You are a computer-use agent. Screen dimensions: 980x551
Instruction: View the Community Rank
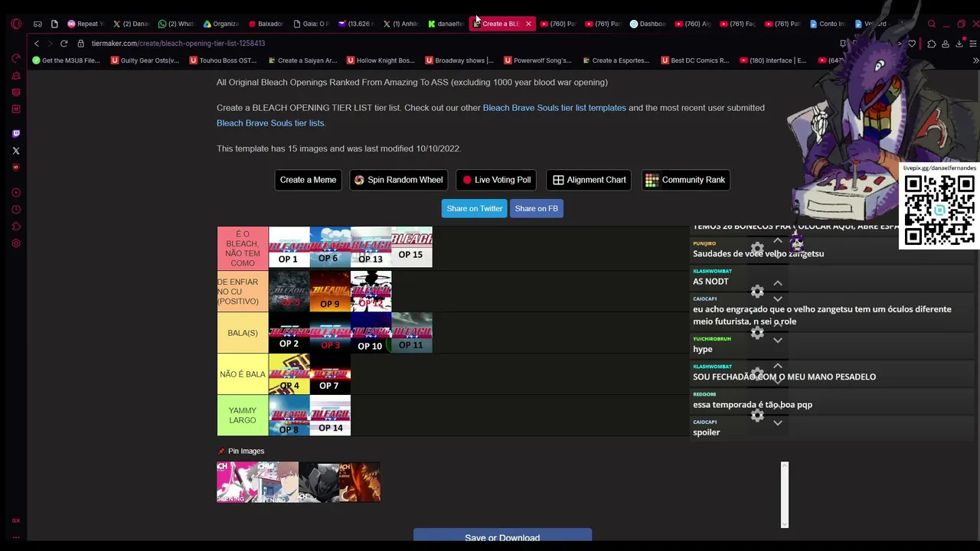(685, 180)
